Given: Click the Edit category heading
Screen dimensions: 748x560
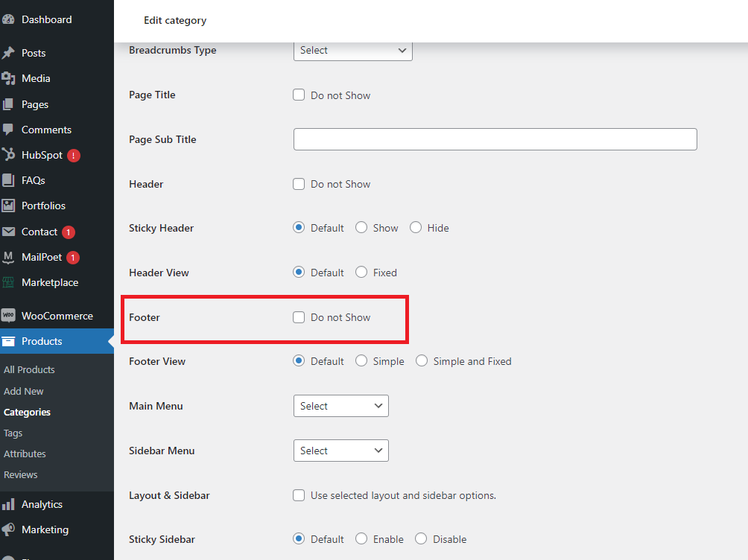Looking at the screenshot, I should tap(175, 21).
